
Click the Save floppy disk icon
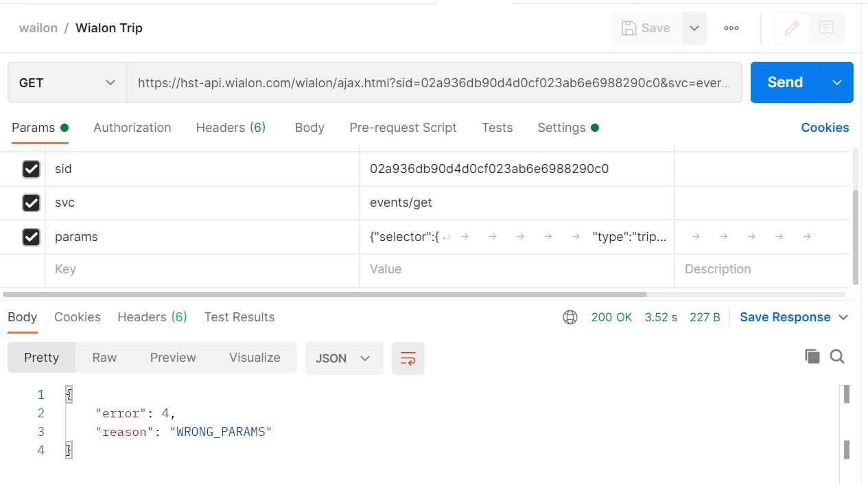[x=629, y=28]
